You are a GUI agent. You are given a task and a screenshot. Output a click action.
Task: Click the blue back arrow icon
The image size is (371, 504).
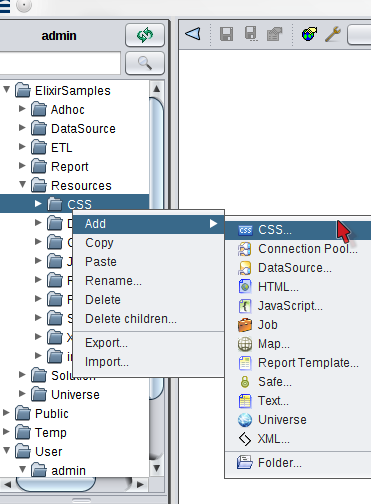(193, 34)
